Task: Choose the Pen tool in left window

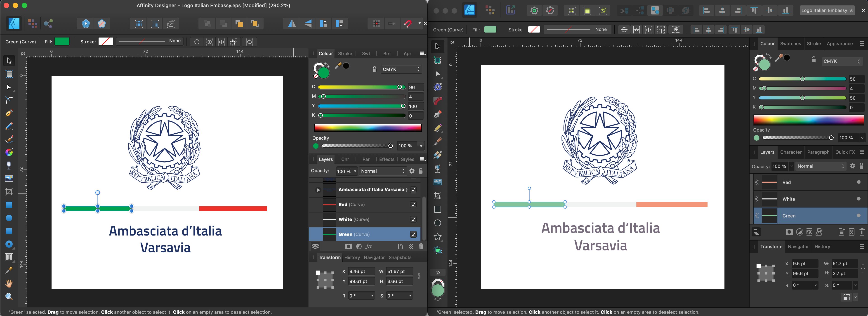Action: pyautogui.click(x=9, y=113)
